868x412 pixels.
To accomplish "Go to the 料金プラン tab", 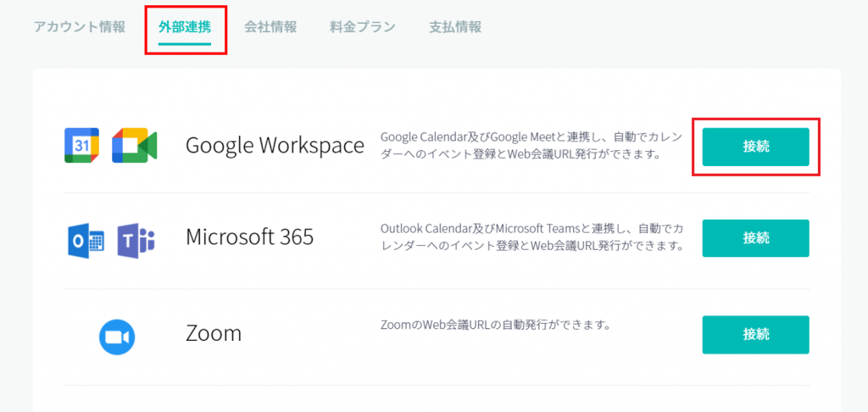I will 363,26.
